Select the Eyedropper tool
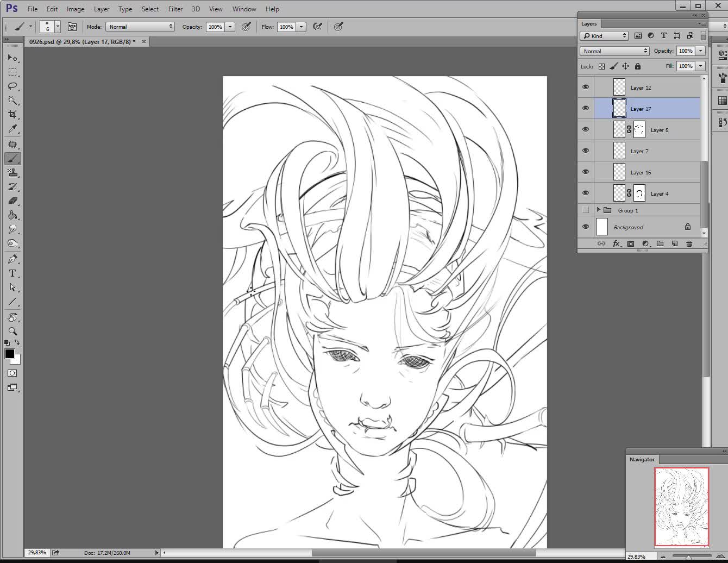This screenshot has width=728, height=563. [x=12, y=129]
